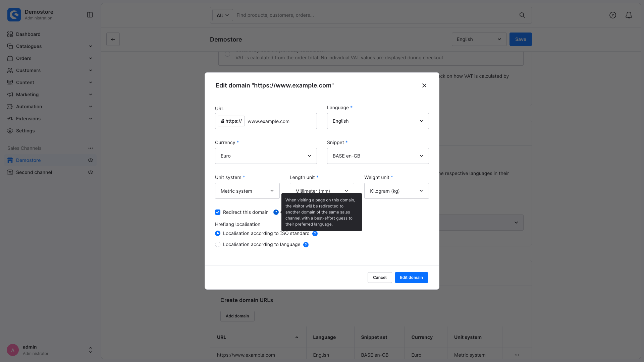
Task: Select Localisation according to ISO standard
Action: click(218, 233)
